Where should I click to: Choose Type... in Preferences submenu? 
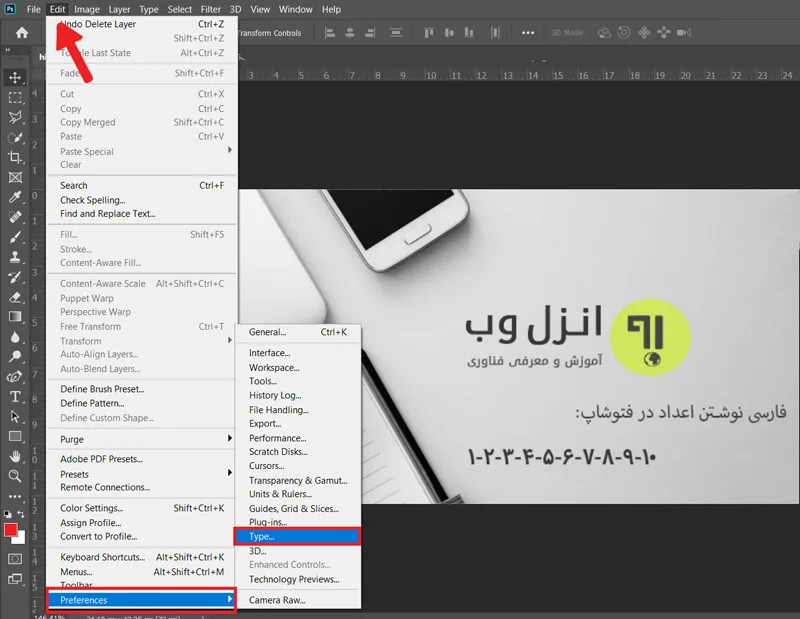(x=297, y=536)
